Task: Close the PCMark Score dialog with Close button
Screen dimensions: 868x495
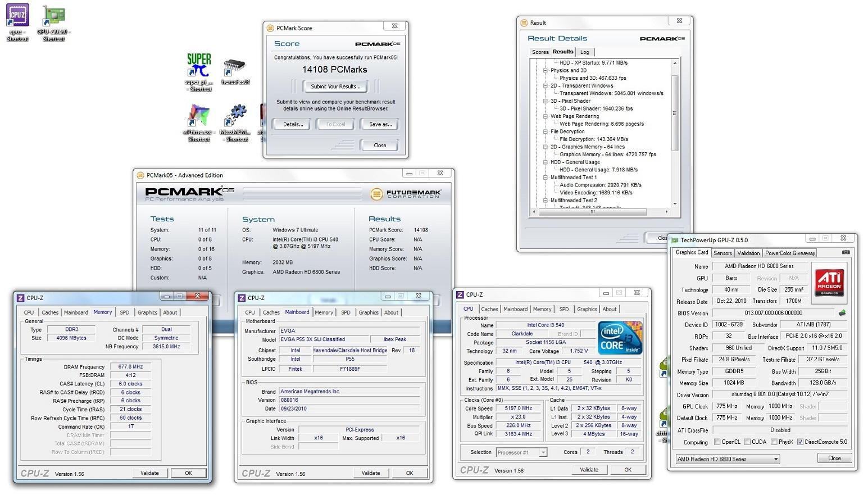Action: [380, 145]
